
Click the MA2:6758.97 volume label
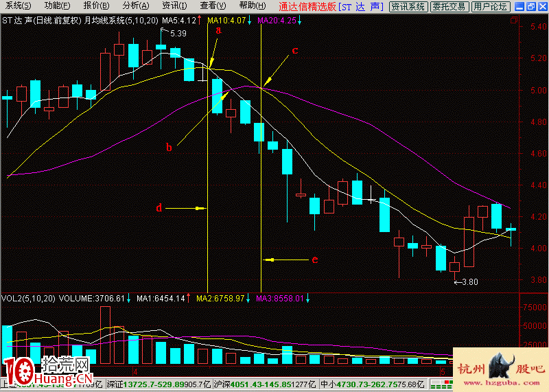coord(220,299)
